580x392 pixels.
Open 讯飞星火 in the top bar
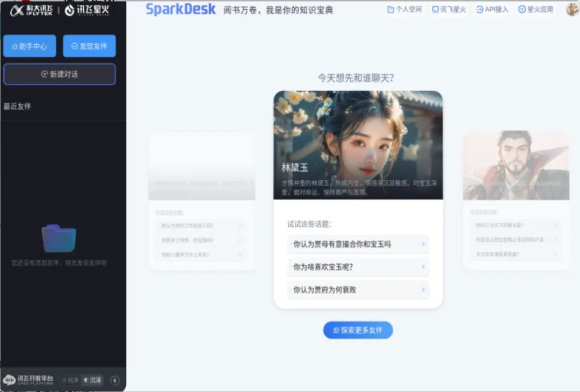click(x=448, y=9)
